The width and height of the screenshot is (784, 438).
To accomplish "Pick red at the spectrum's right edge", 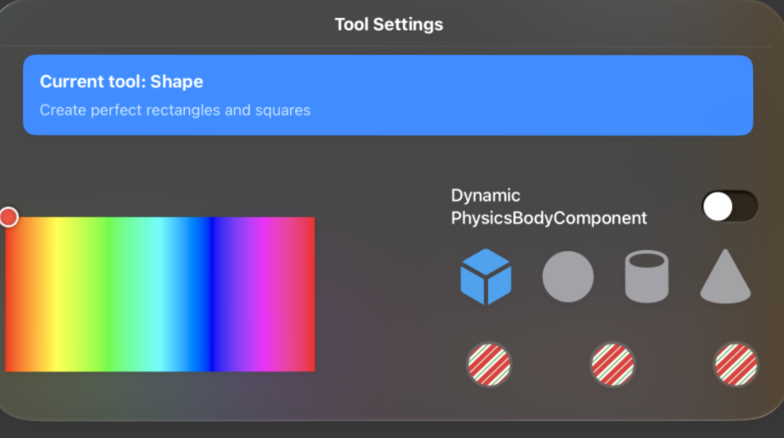I will pos(308,294).
